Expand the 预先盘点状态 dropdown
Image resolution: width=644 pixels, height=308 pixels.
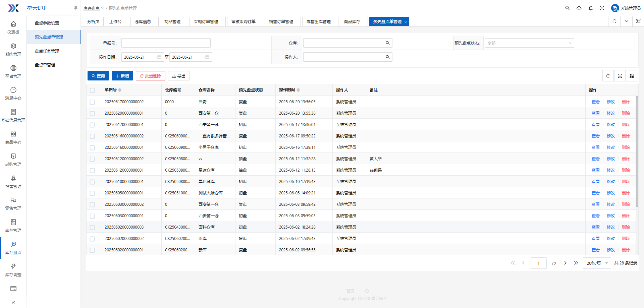coord(529,43)
